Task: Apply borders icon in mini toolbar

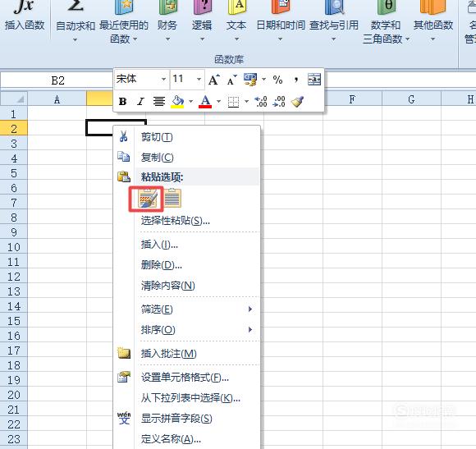Action: coord(233,102)
